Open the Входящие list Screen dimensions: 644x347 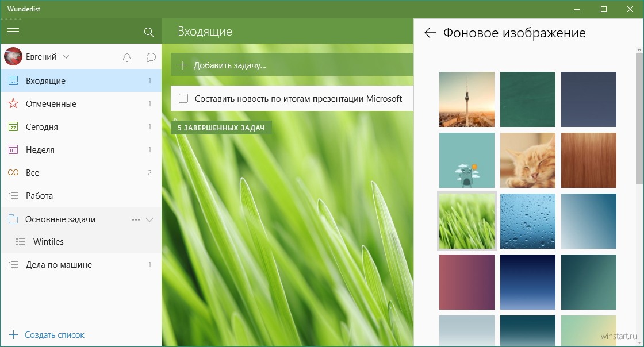point(81,81)
